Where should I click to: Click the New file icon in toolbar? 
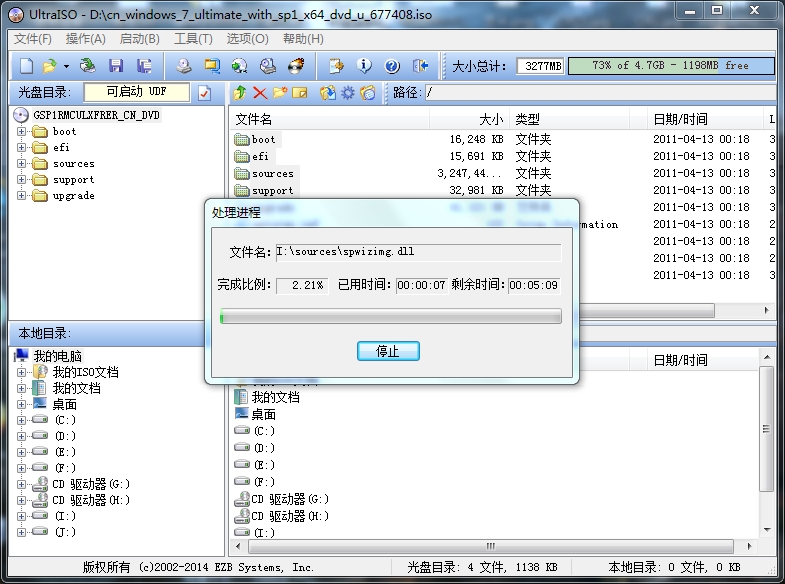(x=27, y=66)
